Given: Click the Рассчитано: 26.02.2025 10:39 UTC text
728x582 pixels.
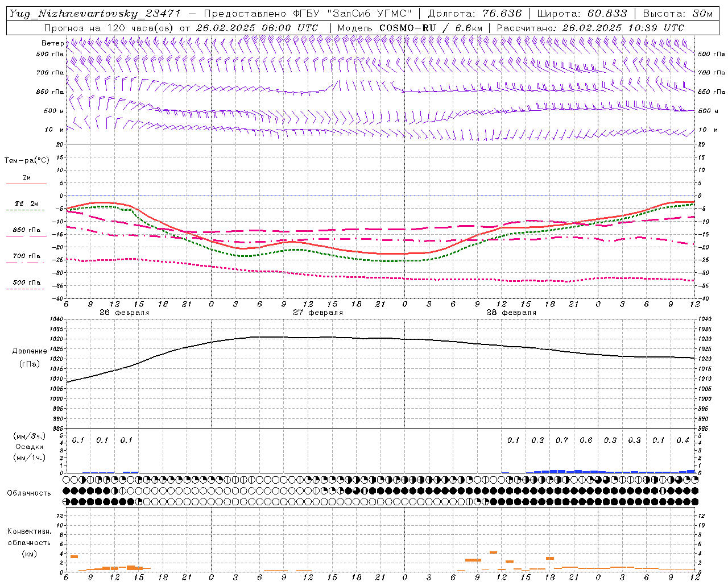Looking at the screenshot, I should (x=590, y=28).
